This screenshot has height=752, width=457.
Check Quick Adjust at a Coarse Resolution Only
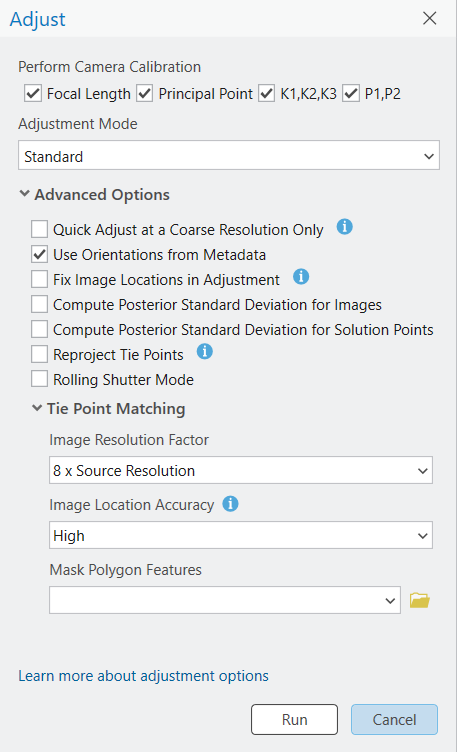[x=39, y=229]
